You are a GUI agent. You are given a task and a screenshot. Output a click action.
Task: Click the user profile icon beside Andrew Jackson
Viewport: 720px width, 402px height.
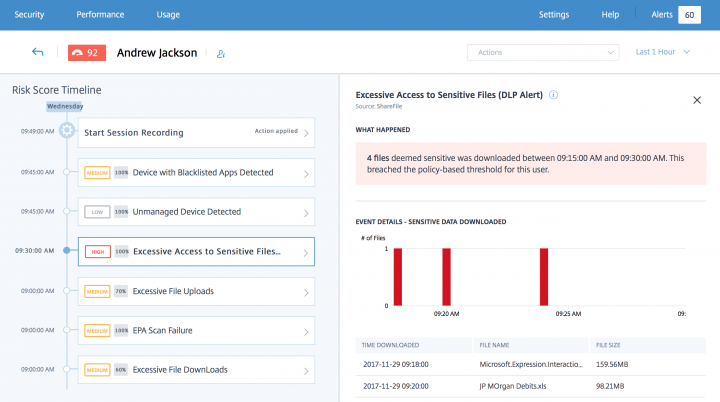click(221, 53)
